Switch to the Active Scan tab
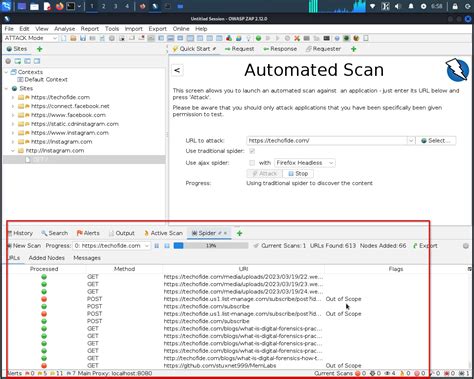Viewport: 474px width, 379px height. point(163,233)
